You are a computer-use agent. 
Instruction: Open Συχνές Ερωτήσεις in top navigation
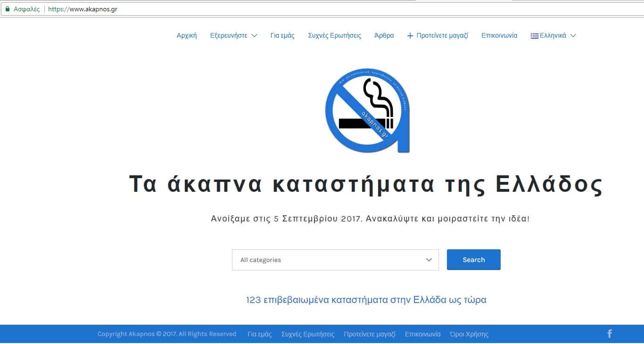(335, 35)
